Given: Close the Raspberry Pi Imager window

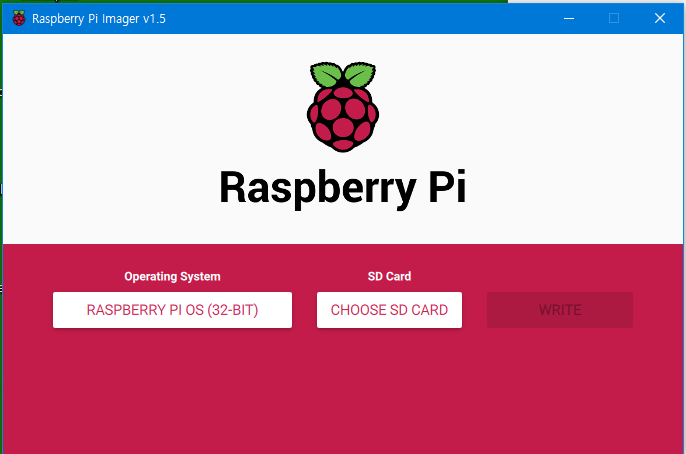Looking at the screenshot, I should click(x=660, y=18).
